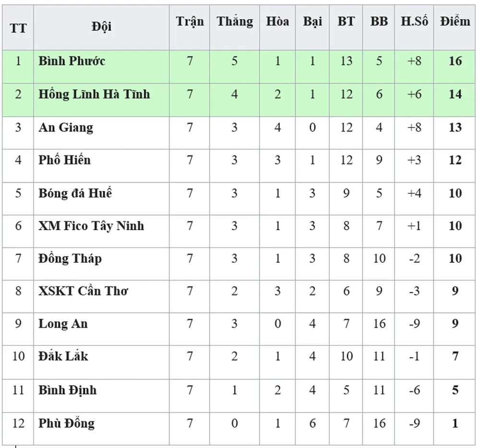Choose the Đồng Tháp team name
Screen dimensions: 480x448
click(x=70, y=259)
